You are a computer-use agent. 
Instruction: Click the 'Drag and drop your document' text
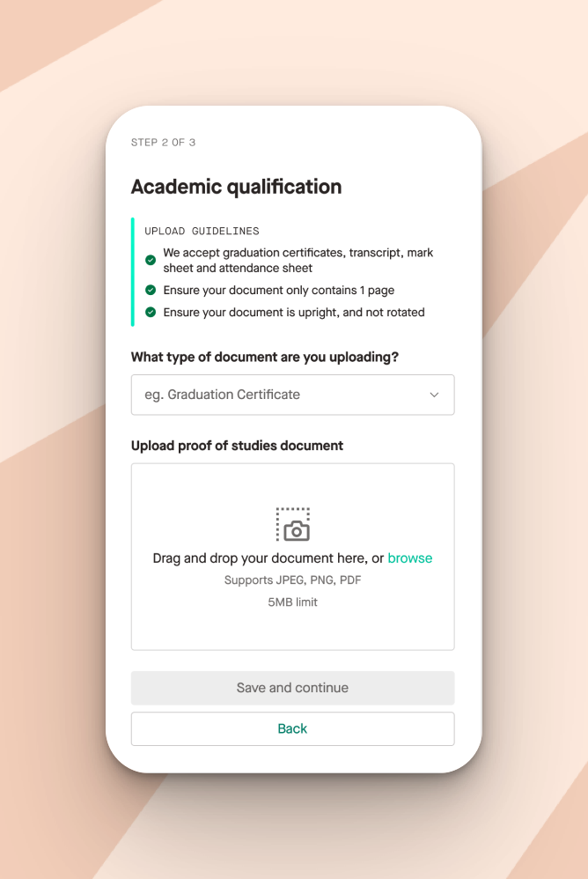tap(268, 558)
